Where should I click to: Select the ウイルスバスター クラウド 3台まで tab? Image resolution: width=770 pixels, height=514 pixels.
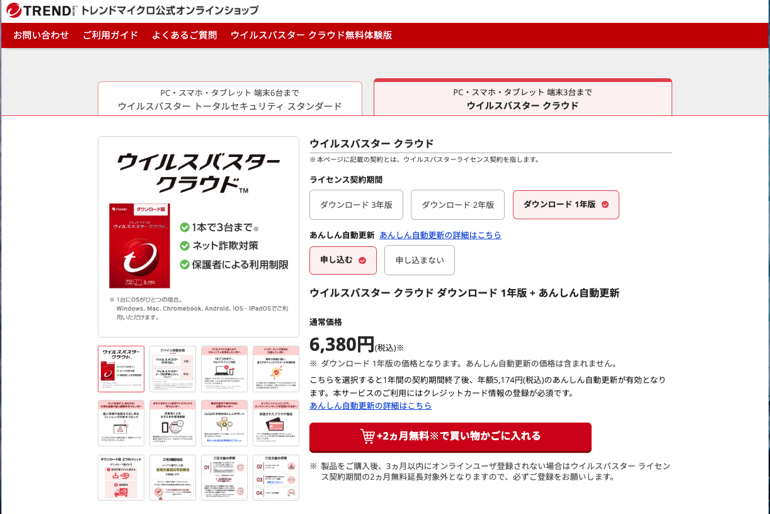(x=522, y=98)
